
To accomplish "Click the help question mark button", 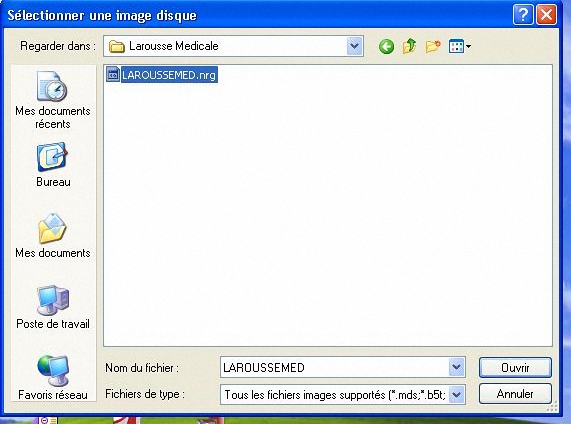I will pyautogui.click(x=523, y=15).
